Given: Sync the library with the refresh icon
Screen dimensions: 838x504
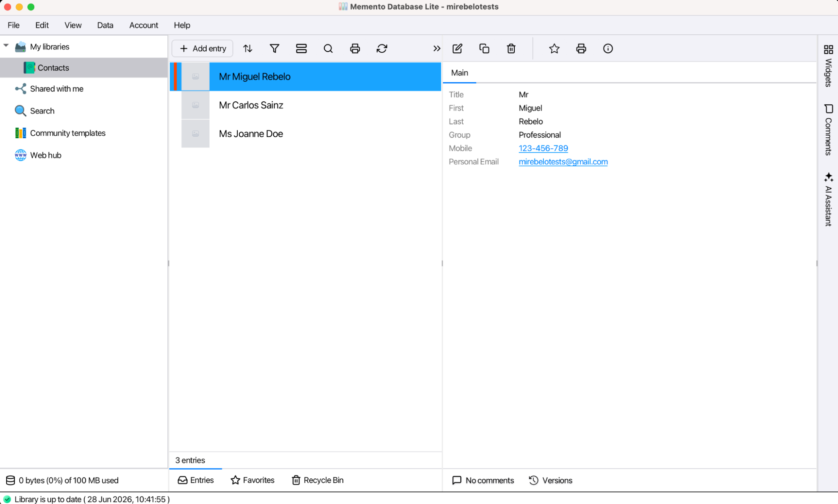Looking at the screenshot, I should click(382, 49).
